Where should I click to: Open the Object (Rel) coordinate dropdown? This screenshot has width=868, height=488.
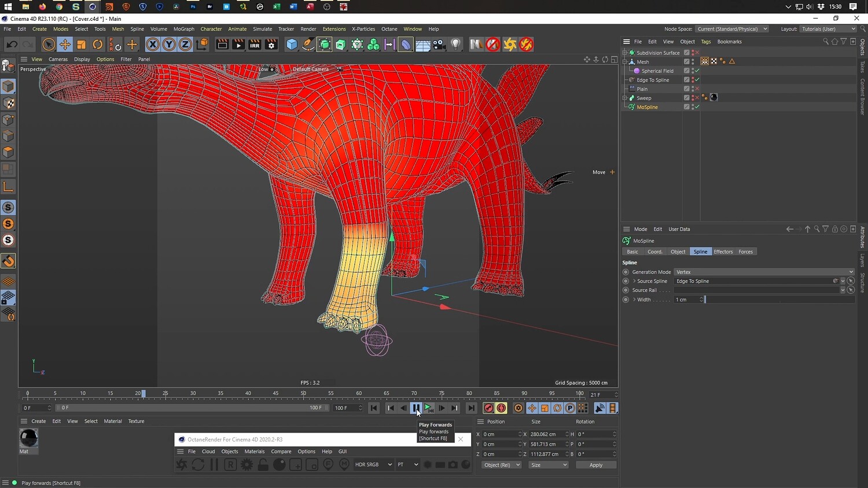(502, 465)
